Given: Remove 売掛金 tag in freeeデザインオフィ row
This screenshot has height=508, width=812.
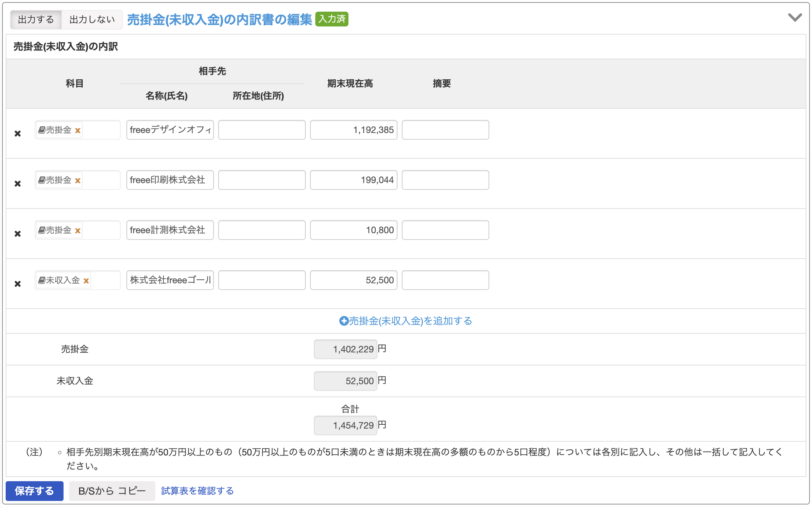Looking at the screenshot, I should pos(78,131).
